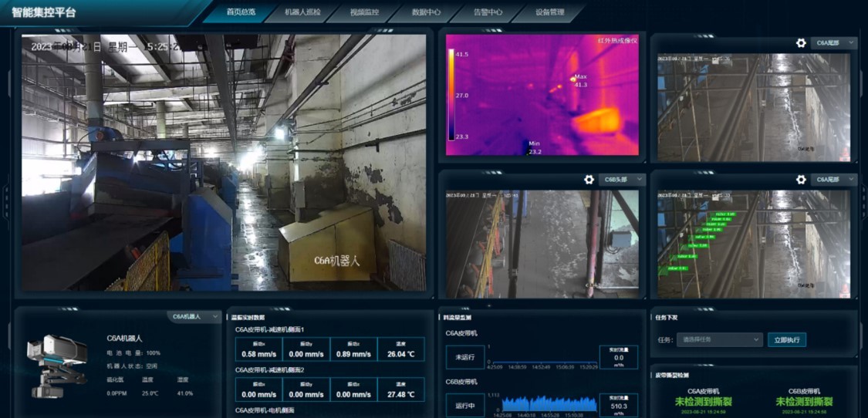Screen dimensions: 868x418
Task: Switch to the 机器人巡检 tab
Action: click(x=302, y=12)
